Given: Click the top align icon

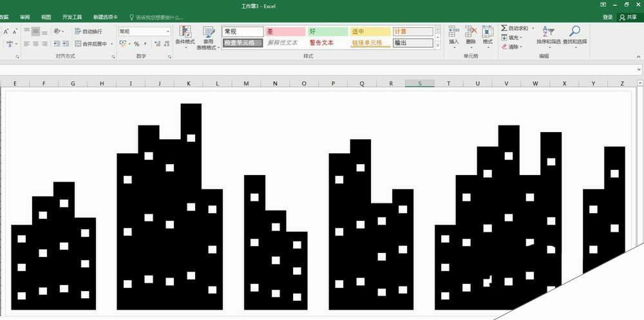Looking at the screenshot, I should click(26, 31).
